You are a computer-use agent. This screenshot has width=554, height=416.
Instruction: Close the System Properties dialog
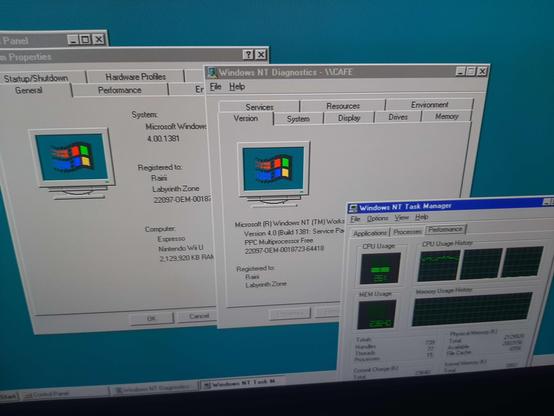261,55
